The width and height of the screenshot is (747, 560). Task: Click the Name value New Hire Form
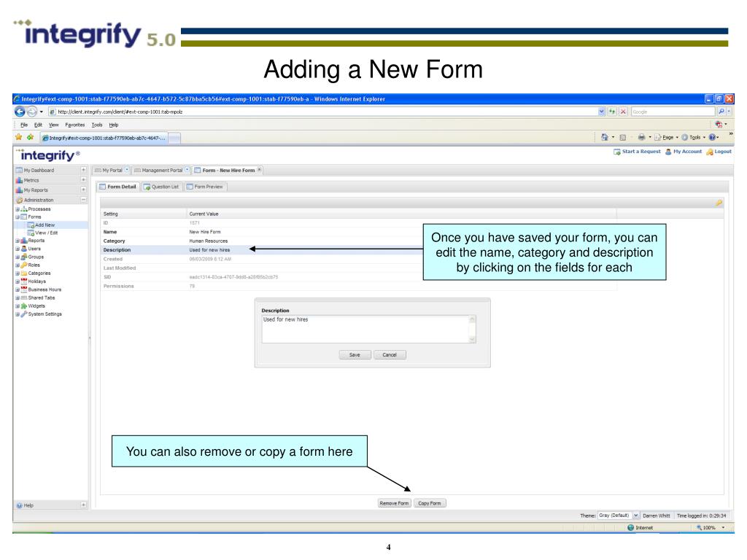coord(205,232)
